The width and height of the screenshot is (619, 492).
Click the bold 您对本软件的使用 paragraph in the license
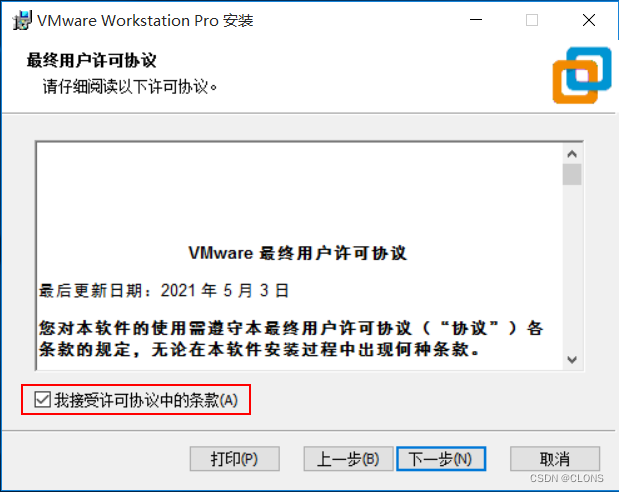click(x=291, y=338)
